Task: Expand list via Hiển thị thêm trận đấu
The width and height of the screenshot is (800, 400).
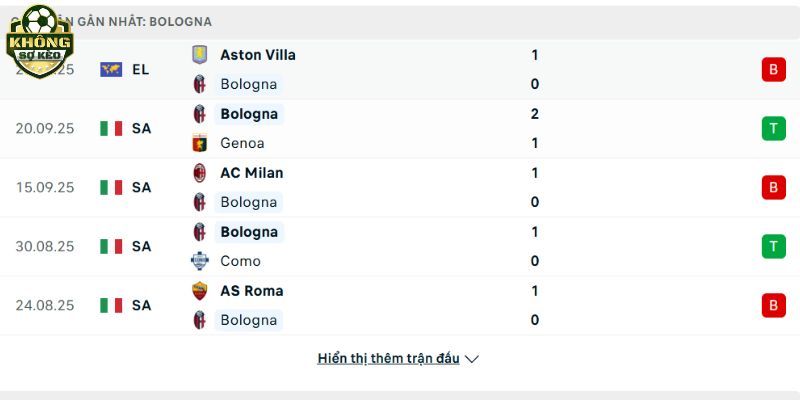Action: pyautogui.click(x=388, y=359)
